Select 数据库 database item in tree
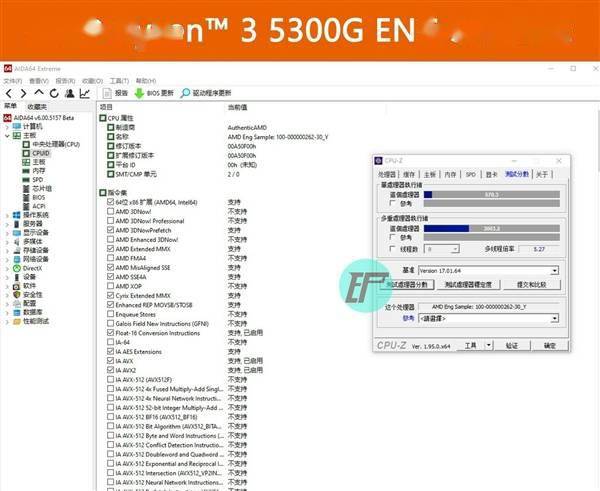Screen dimensions: 600x491 (x=33, y=312)
